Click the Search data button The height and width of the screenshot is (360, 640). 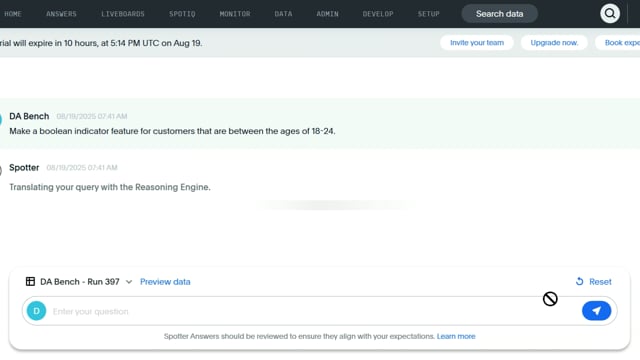[x=499, y=14]
